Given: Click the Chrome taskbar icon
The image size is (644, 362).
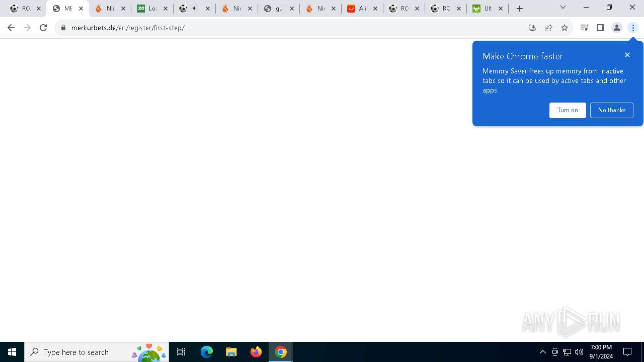Looking at the screenshot, I should point(281,352).
